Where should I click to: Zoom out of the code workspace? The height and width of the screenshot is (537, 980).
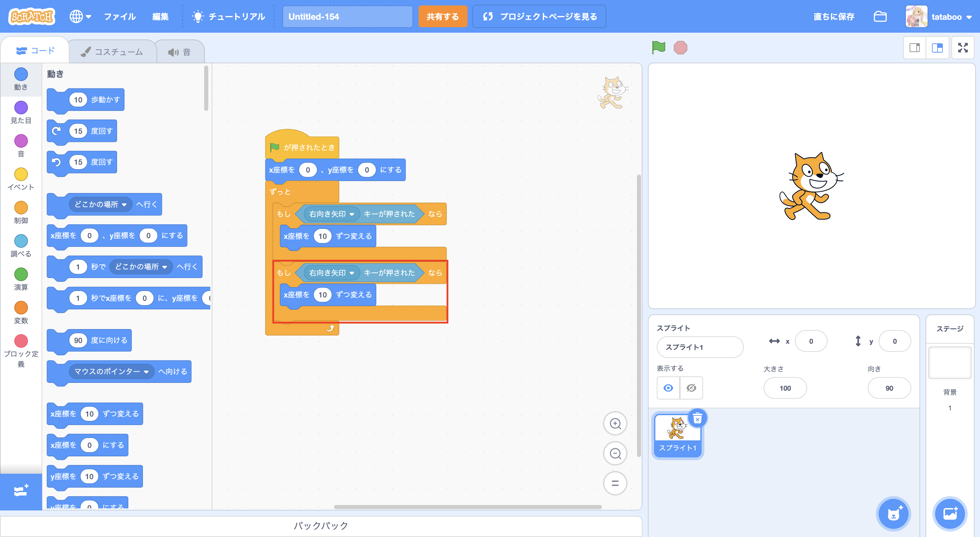[x=615, y=453]
